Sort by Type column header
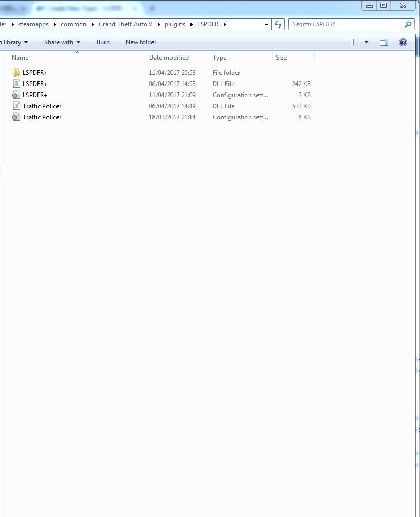Viewport: 420px width, 517px height. [x=219, y=58]
